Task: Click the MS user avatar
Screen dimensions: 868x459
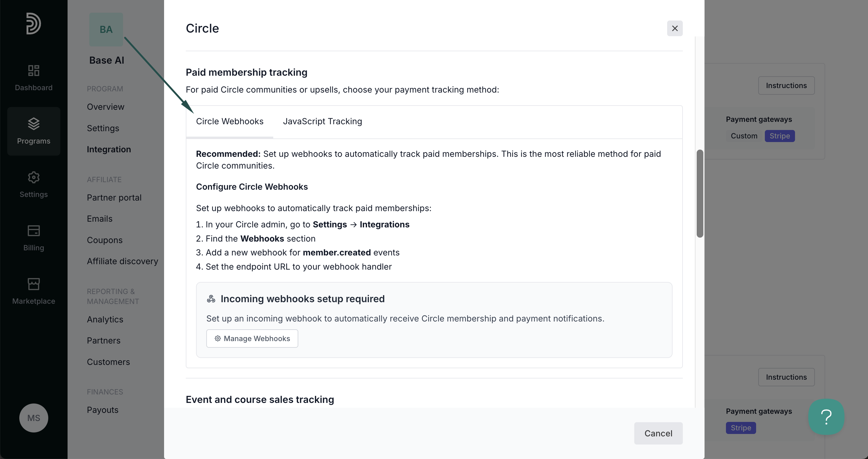Action: point(34,418)
